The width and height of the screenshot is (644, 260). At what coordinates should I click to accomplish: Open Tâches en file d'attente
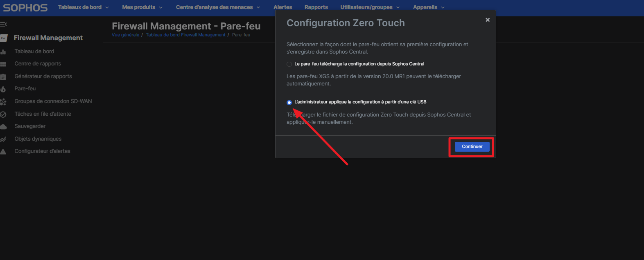click(x=43, y=114)
